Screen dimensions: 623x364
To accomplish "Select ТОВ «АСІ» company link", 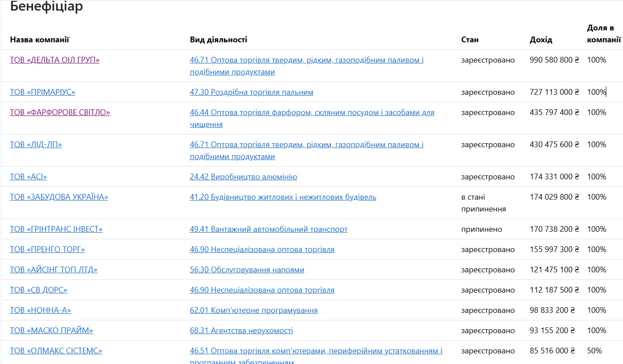I will (x=29, y=177).
